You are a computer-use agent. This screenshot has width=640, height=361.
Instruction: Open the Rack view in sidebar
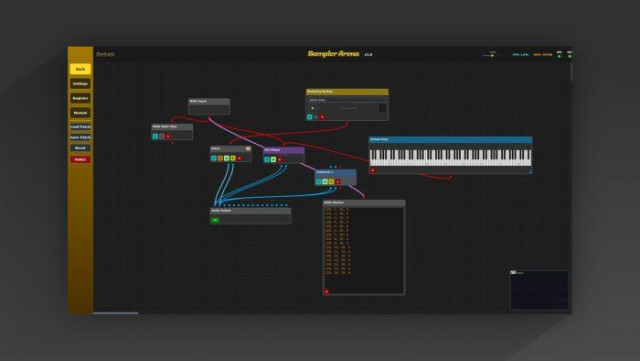[80, 69]
